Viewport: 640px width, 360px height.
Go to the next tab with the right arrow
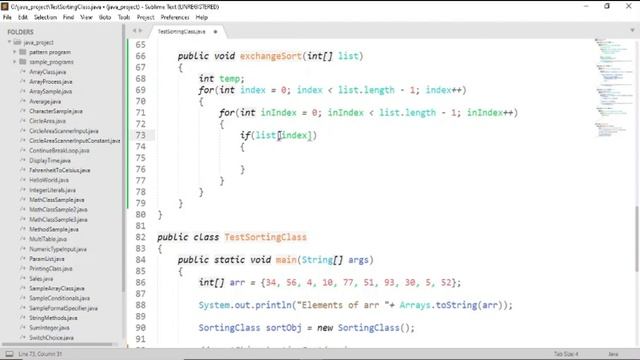click(x=140, y=31)
